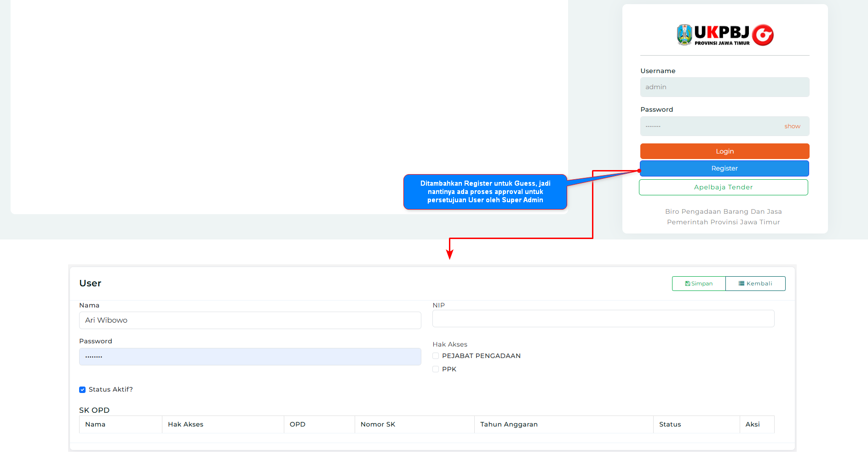
Task: Click the Tahun Anggaran column header
Action: coord(509,424)
